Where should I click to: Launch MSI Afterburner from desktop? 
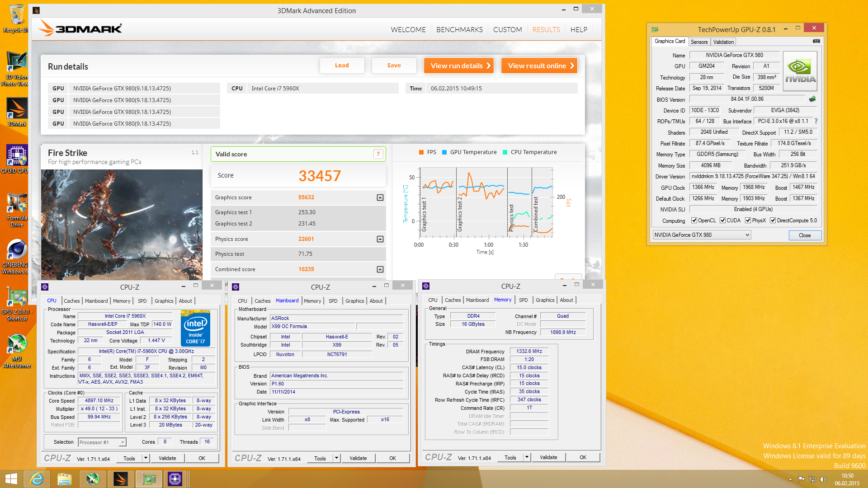pos(17,351)
